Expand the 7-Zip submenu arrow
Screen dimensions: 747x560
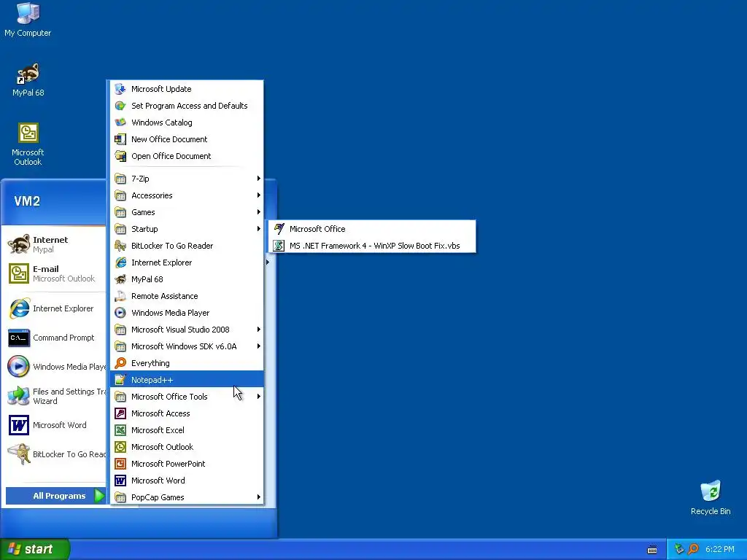click(259, 179)
